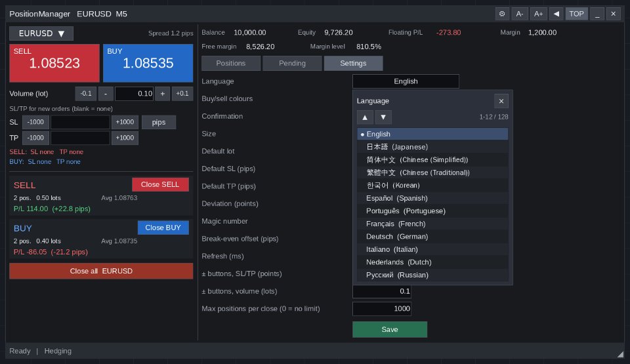Page up the language list with up arrow
Image resolution: width=630 pixels, height=364 pixels.
click(365, 117)
